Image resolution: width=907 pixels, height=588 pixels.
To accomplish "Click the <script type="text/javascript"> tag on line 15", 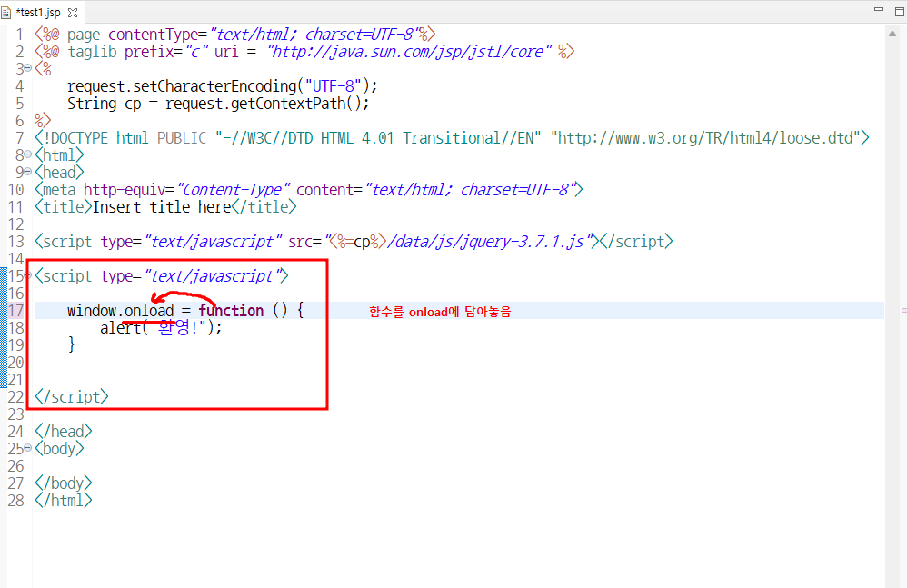I will click(162, 275).
